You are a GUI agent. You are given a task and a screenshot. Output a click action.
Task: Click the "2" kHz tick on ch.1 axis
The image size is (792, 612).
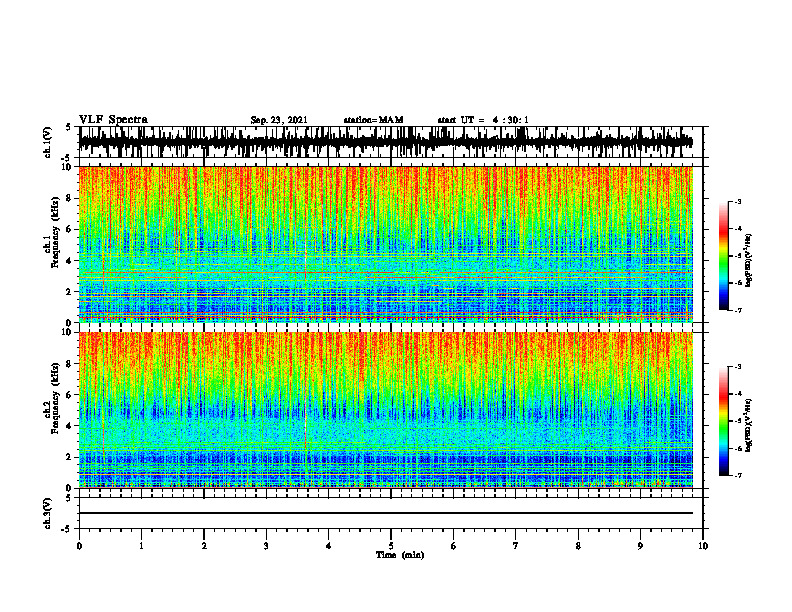point(69,292)
